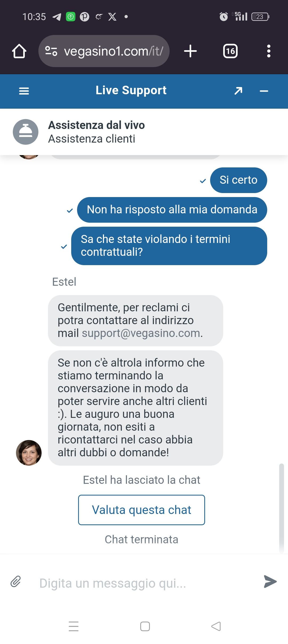This screenshot has width=288, height=644.
Task: Tap Estel's agent avatar photo
Action: (x=29, y=453)
